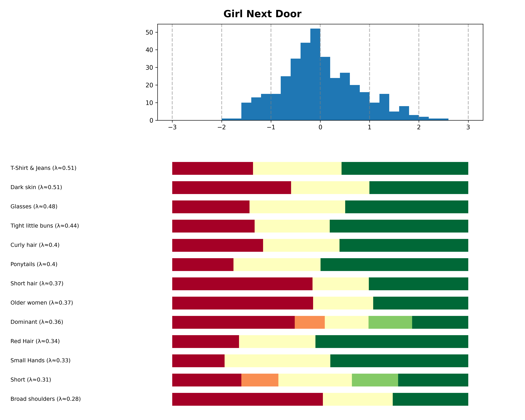Select the yellow segment of the Small Hands bar
This screenshot has height=420, width=525.
pos(277,361)
